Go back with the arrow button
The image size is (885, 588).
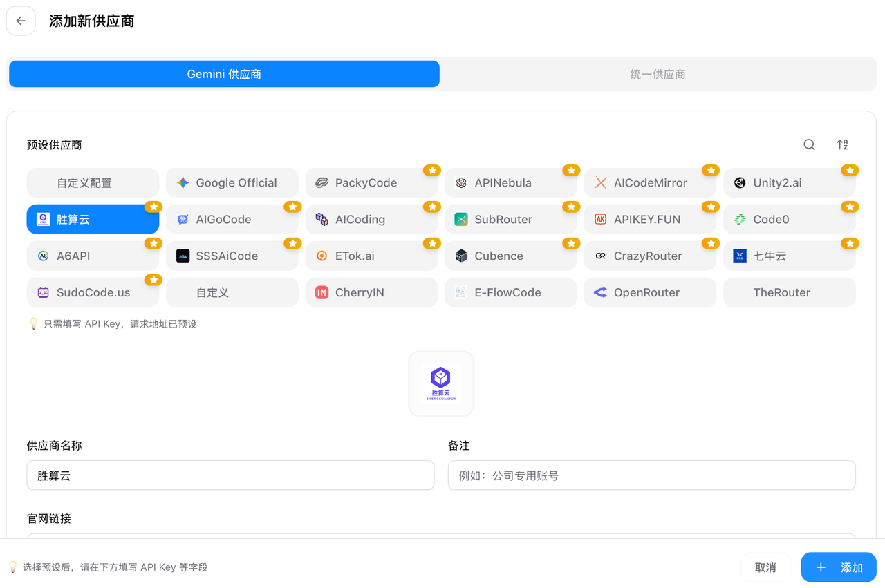[x=21, y=21]
